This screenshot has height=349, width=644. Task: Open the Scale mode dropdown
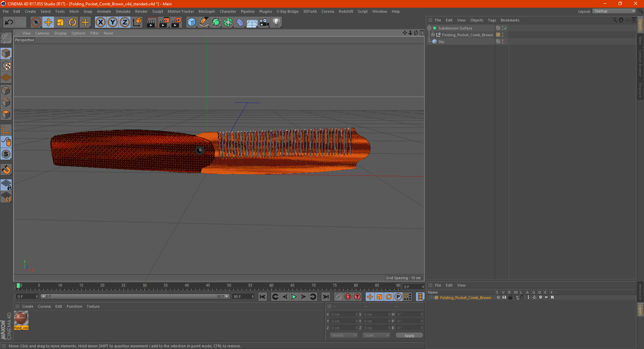coord(376,335)
